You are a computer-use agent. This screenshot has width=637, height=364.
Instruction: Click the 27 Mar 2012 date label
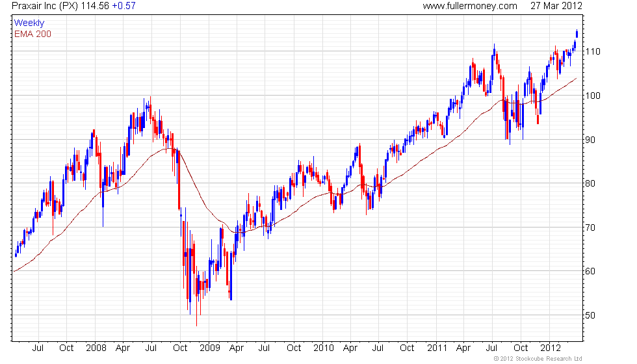pyautogui.click(x=556, y=6)
